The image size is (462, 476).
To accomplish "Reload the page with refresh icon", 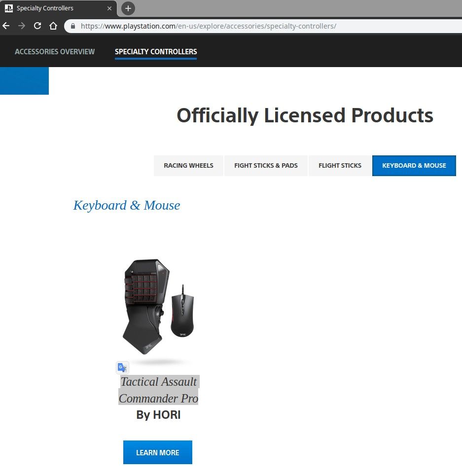I will [37, 26].
